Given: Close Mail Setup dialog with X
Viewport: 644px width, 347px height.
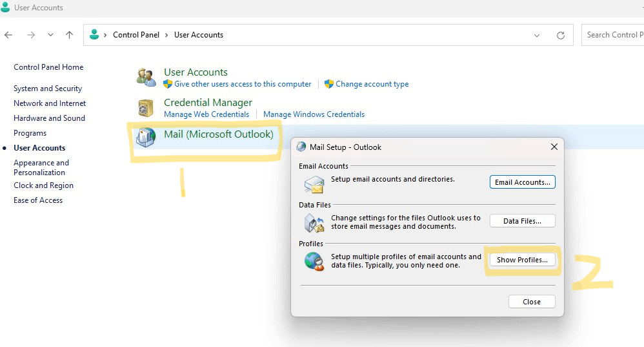Looking at the screenshot, I should coord(554,147).
